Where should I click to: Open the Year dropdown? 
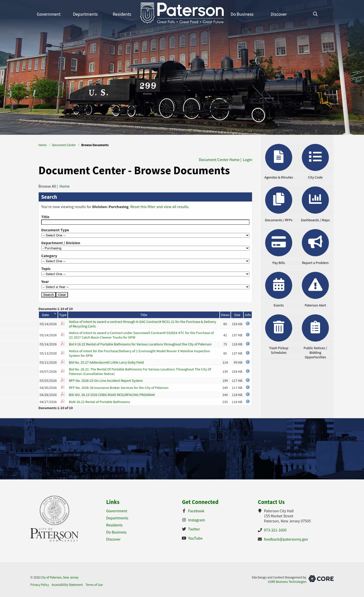point(145,287)
